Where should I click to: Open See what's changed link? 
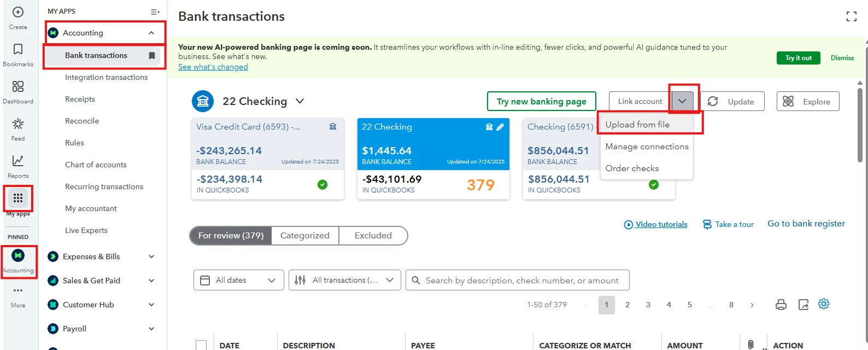point(213,67)
